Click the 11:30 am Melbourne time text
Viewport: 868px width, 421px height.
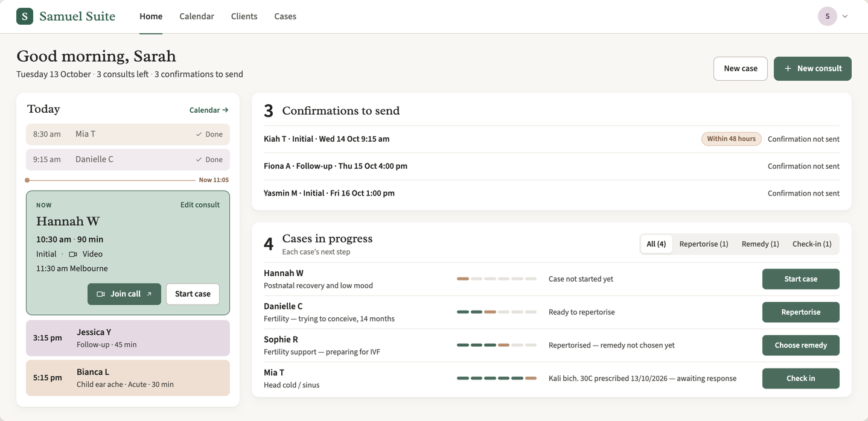coord(72,269)
